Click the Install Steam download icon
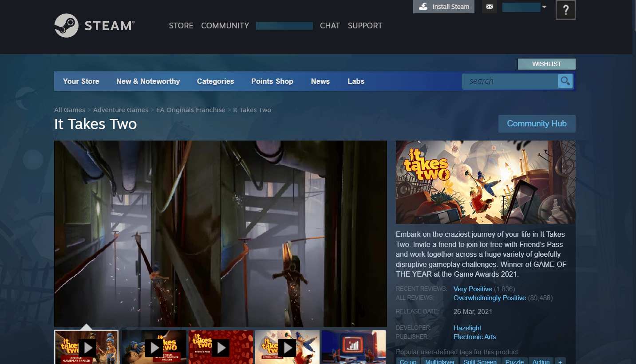636x364 pixels. coord(423,7)
